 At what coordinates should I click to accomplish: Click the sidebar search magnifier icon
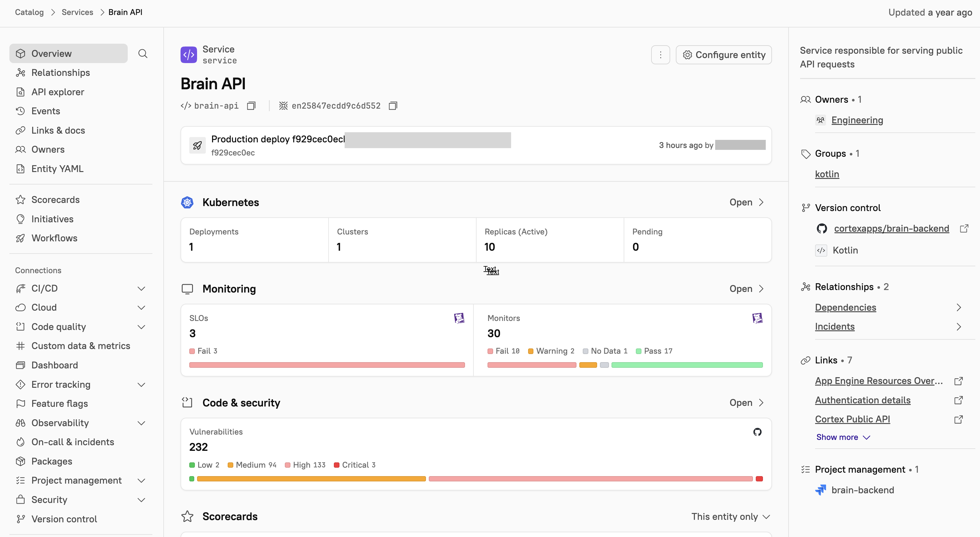pyautogui.click(x=143, y=54)
